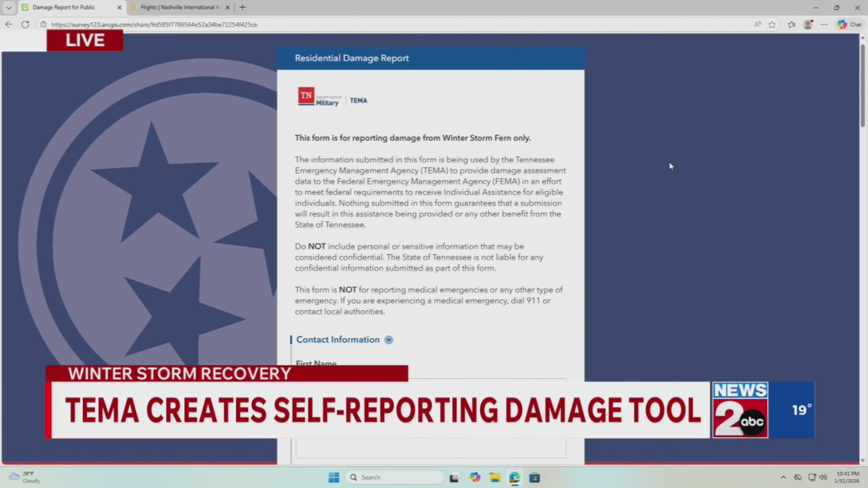Close the Damage Report for Public tab
The image size is (868, 488).
(x=119, y=7)
